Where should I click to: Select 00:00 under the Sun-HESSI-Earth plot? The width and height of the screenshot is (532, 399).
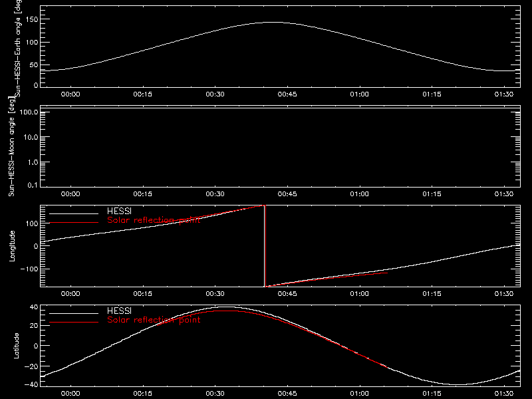click(70, 94)
